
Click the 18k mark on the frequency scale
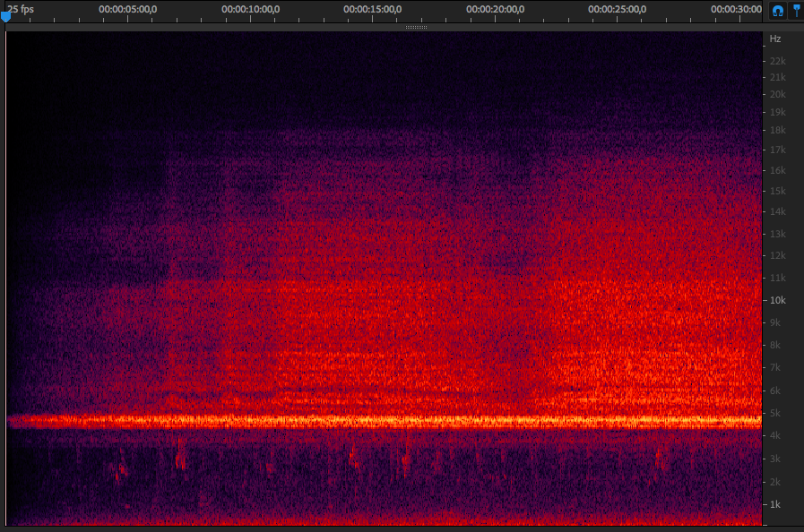[777, 131]
